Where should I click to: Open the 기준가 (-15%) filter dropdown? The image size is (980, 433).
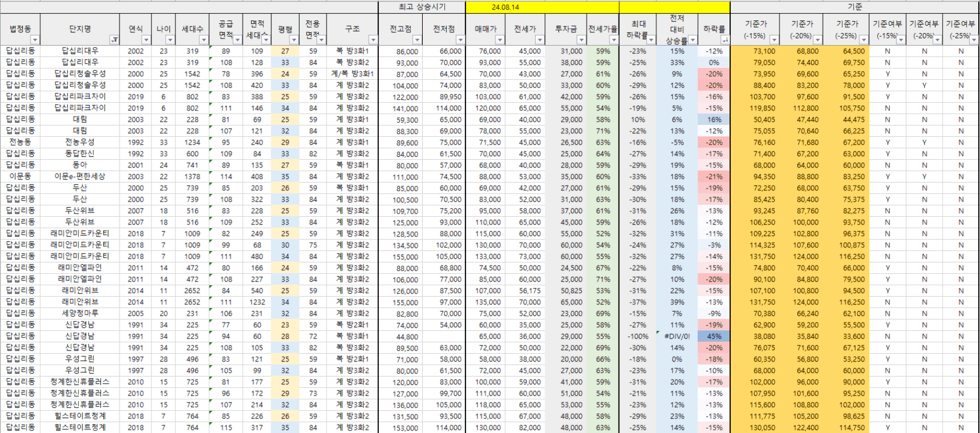774,40
